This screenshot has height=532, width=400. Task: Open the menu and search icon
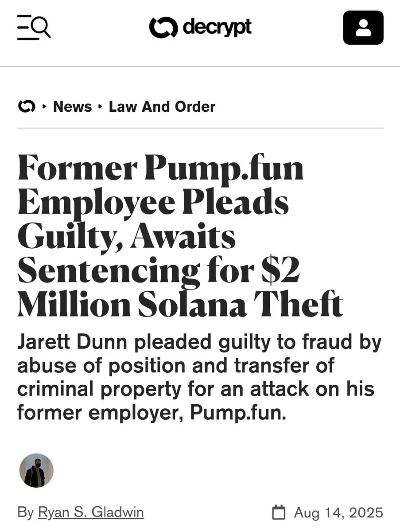tap(34, 27)
